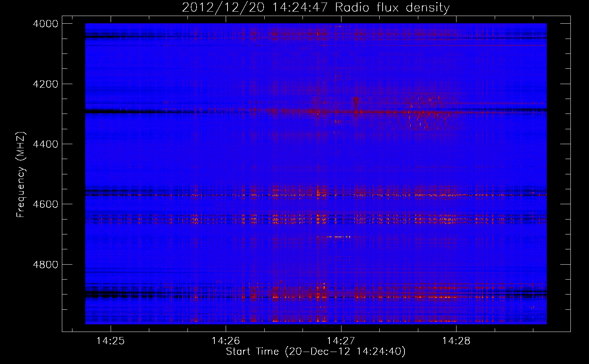Click the 4200 frequency tick label
The image size is (589, 364).
pyautogui.click(x=46, y=84)
